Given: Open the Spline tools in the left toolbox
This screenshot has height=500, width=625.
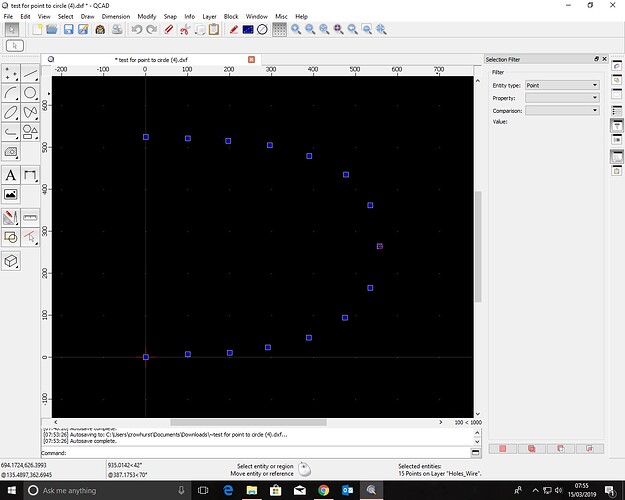Looking at the screenshot, I should click(x=30, y=112).
